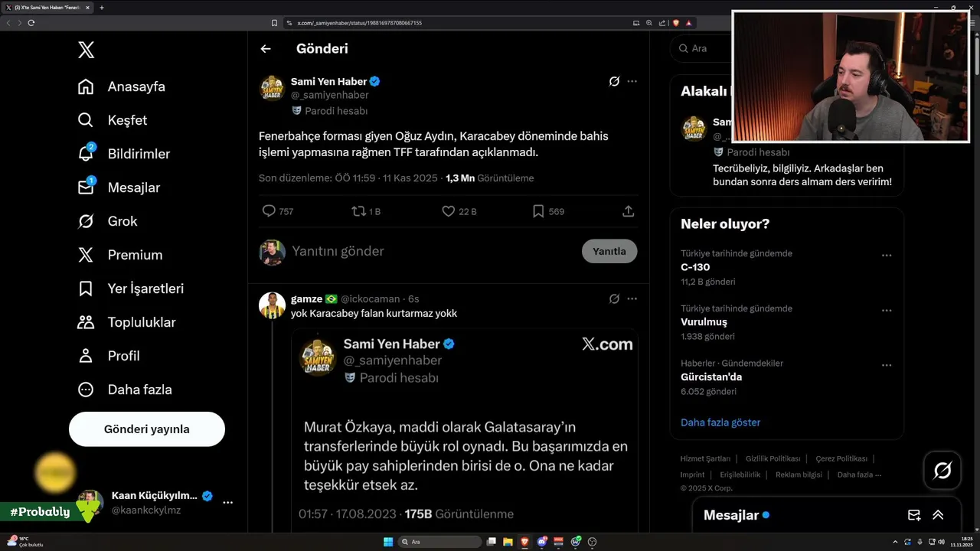Click the Profil person icon
Screen dimensions: 980x551
[x=86, y=356]
